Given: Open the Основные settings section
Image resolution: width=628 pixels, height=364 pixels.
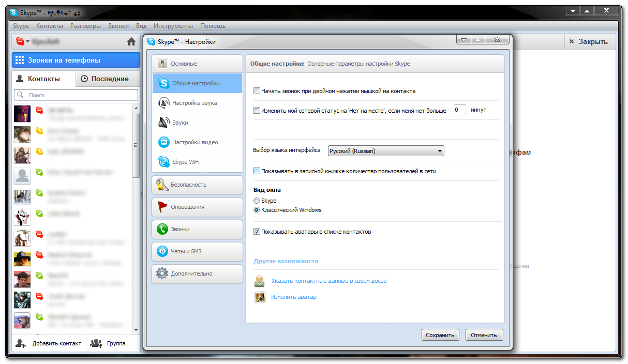Looking at the screenshot, I should (197, 64).
